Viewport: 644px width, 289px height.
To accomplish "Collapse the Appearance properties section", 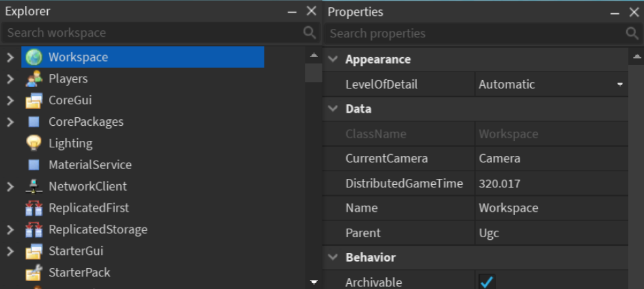I will tap(333, 60).
